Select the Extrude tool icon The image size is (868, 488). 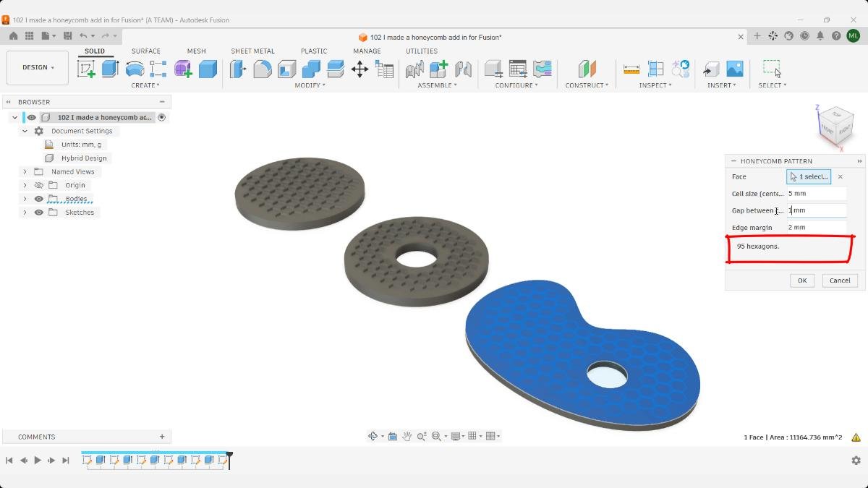click(x=110, y=69)
